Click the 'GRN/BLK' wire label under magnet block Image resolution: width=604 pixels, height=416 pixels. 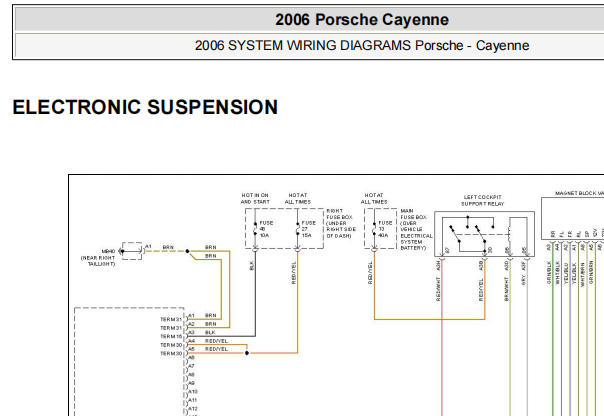[549, 273]
